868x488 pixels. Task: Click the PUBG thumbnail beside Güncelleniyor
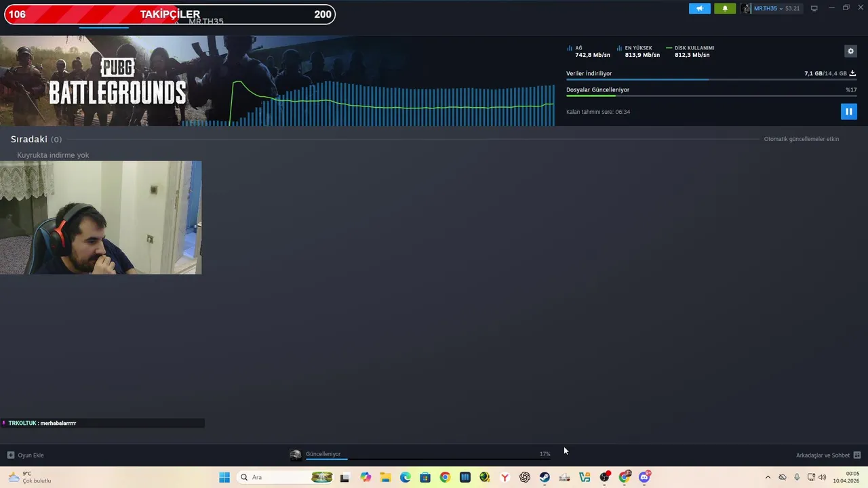coord(296,455)
